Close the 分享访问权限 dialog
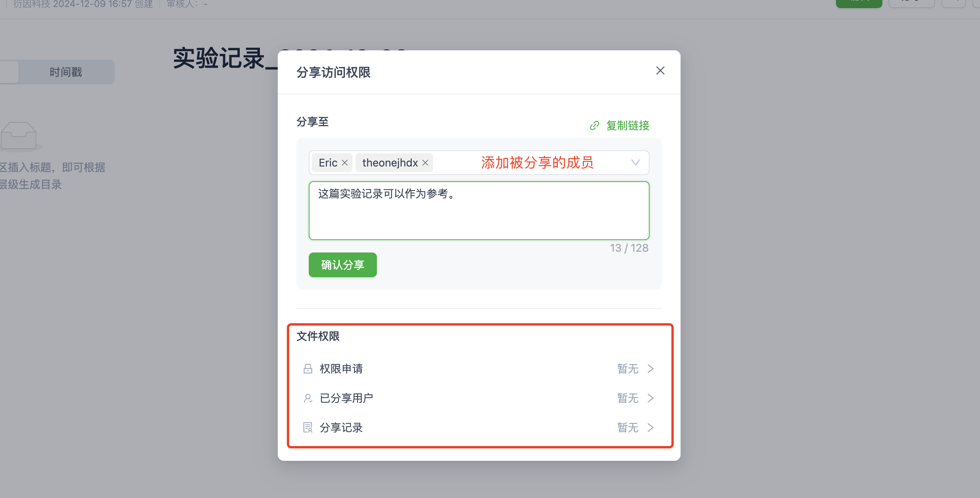This screenshot has height=498, width=980. click(x=660, y=70)
